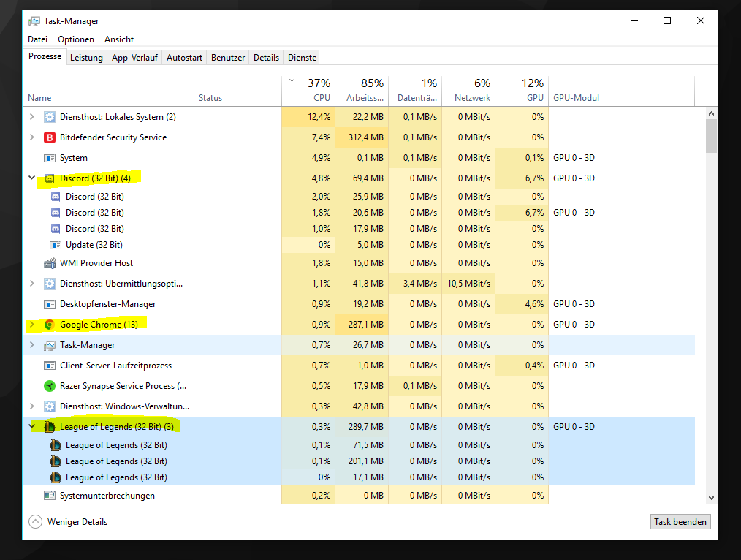Click the Diensthost: Lokales System gear icon

(x=49, y=117)
